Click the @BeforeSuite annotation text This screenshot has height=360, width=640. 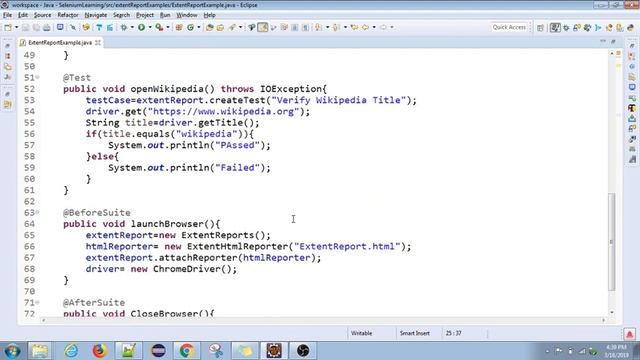pyautogui.click(x=97, y=212)
